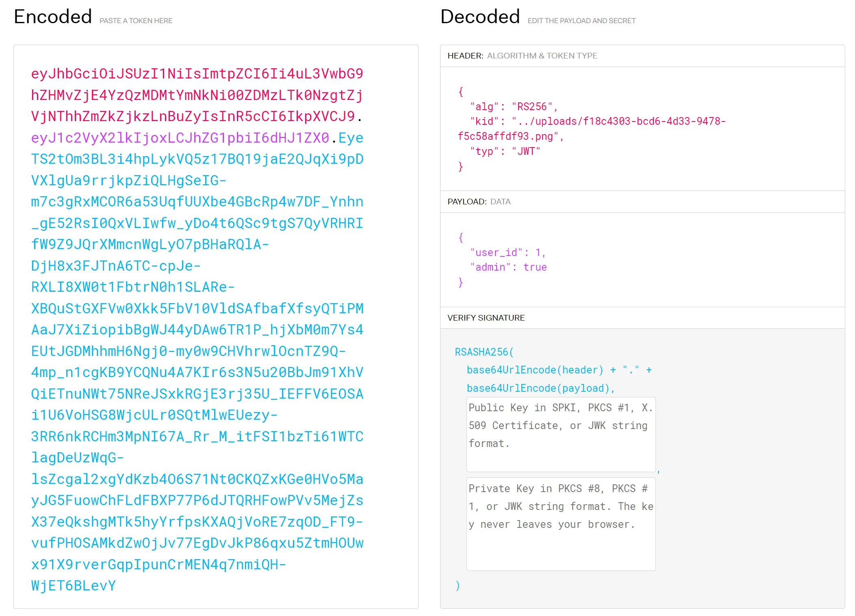Click the "admin": true payload line

pyautogui.click(x=508, y=267)
